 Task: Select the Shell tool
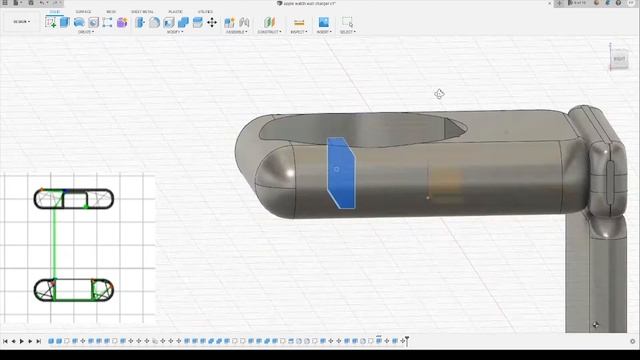(169, 22)
